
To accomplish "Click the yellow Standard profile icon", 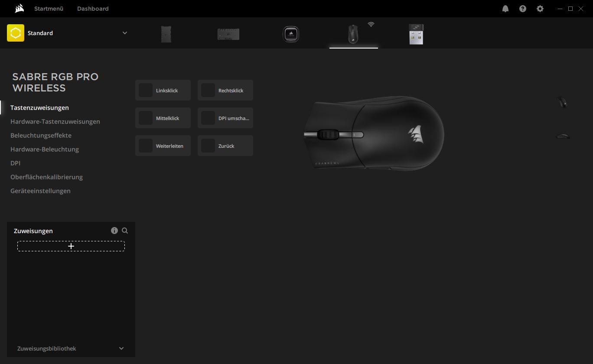I will (x=16, y=33).
